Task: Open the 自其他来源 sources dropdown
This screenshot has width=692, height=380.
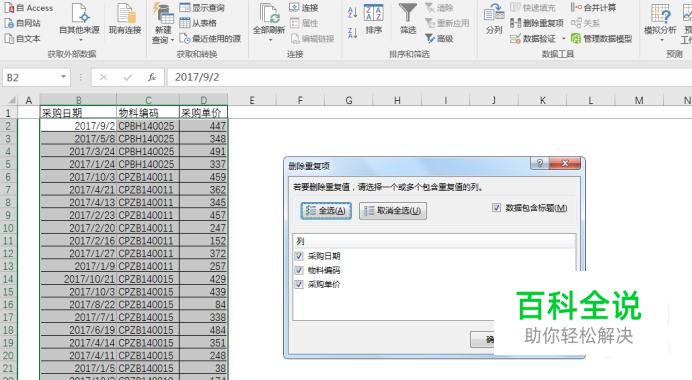Action: pos(79,23)
